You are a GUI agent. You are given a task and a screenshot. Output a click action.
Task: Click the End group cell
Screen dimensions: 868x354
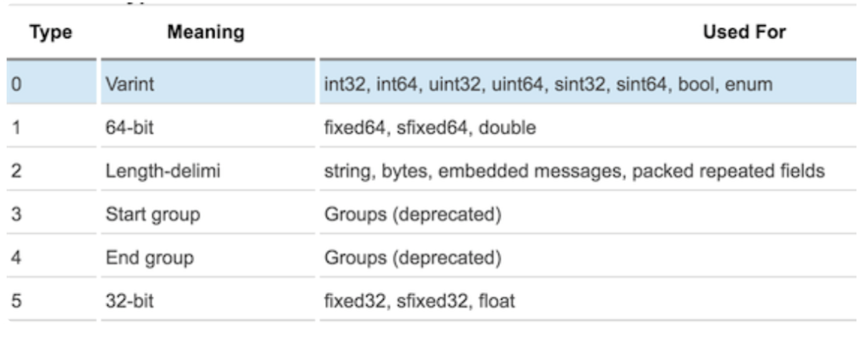[x=149, y=258]
